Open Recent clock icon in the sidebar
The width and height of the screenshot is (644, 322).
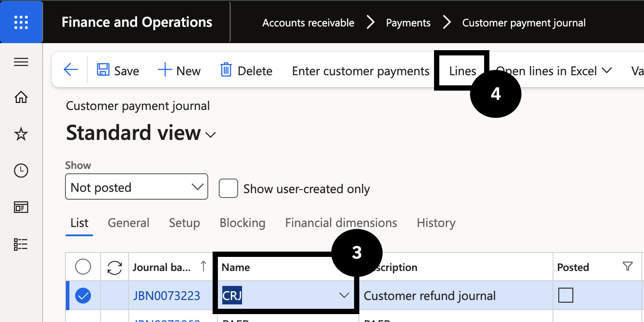pos(21,171)
